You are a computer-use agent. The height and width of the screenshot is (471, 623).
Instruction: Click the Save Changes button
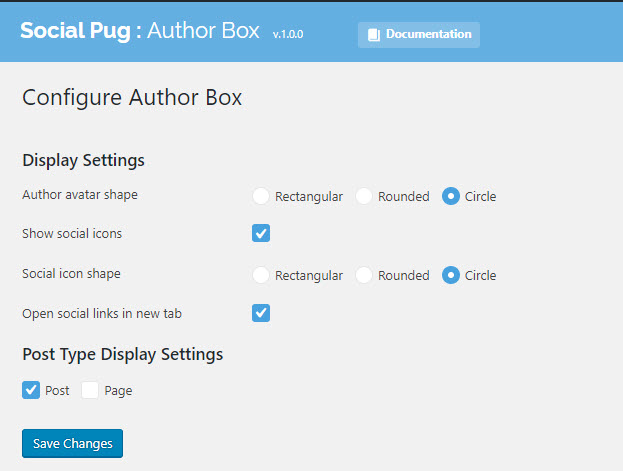pos(72,443)
